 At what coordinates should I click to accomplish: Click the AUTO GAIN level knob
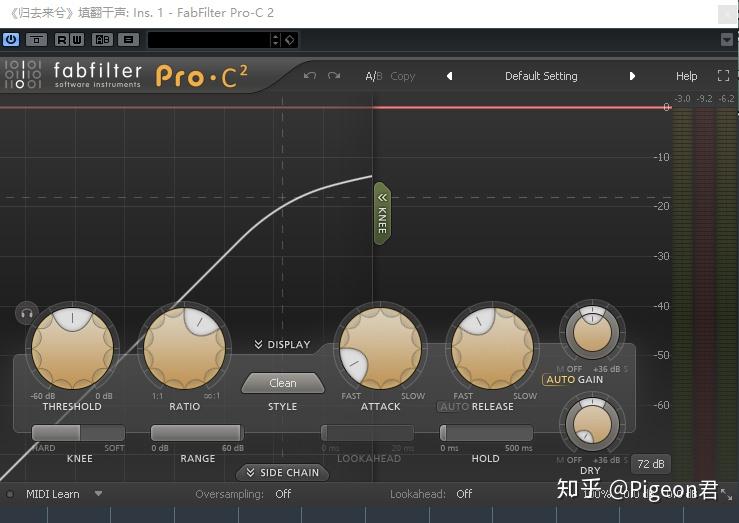click(592, 333)
